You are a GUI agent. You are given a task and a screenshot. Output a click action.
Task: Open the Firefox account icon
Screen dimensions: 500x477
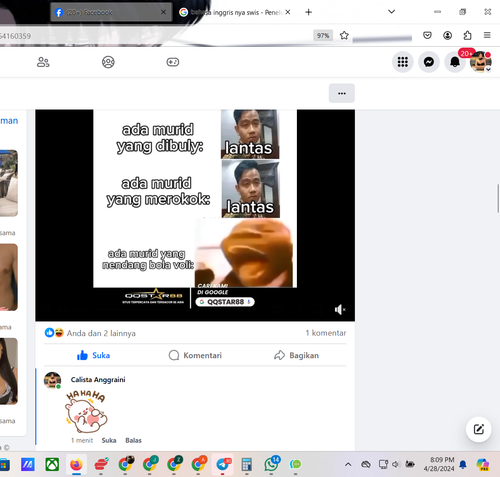tap(447, 35)
